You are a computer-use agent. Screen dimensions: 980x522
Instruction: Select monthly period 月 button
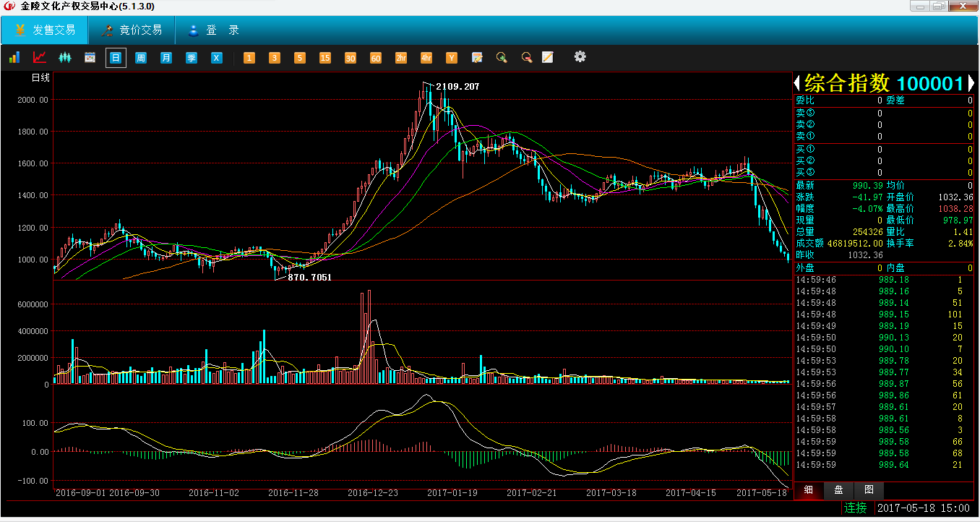166,58
